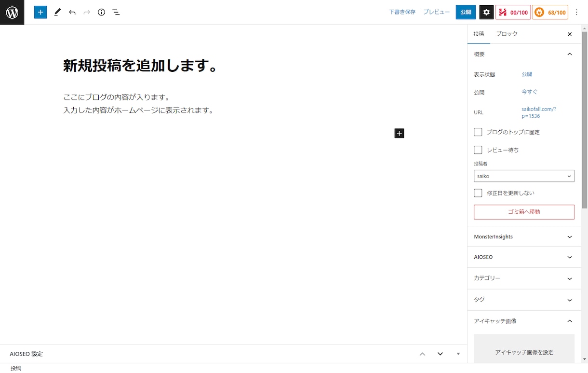Viewport: 588px width, 373px height.
Task: Open the document details info icon
Action: coord(101,12)
